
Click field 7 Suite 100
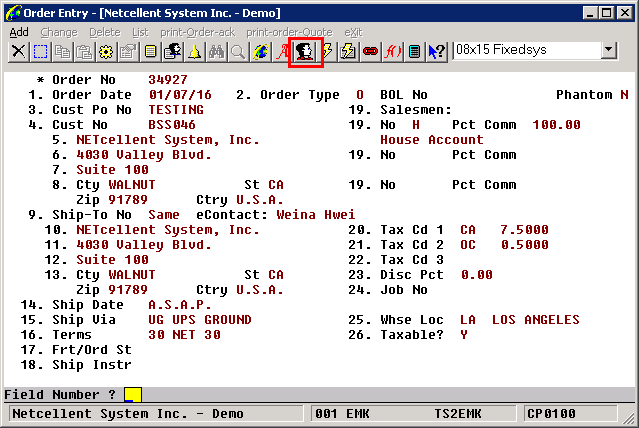click(112, 170)
